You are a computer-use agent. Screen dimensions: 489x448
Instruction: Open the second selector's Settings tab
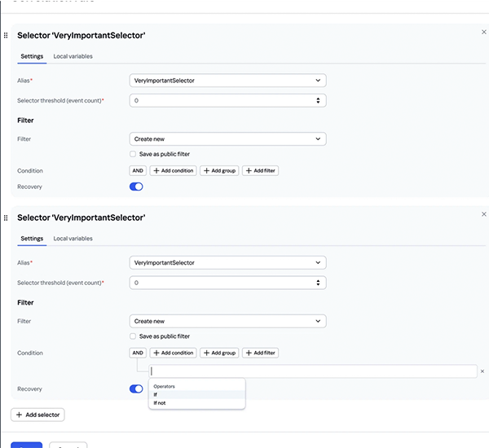point(32,239)
